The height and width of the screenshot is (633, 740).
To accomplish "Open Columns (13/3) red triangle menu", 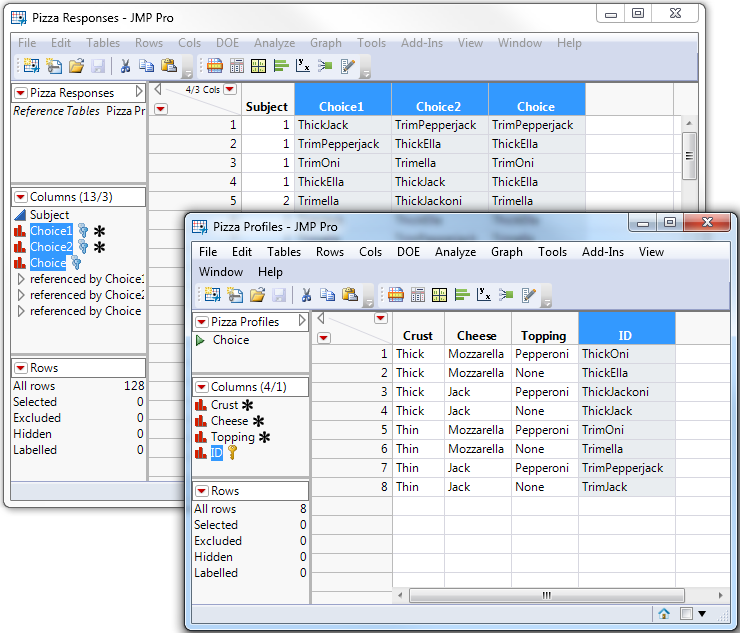I will click(x=20, y=197).
